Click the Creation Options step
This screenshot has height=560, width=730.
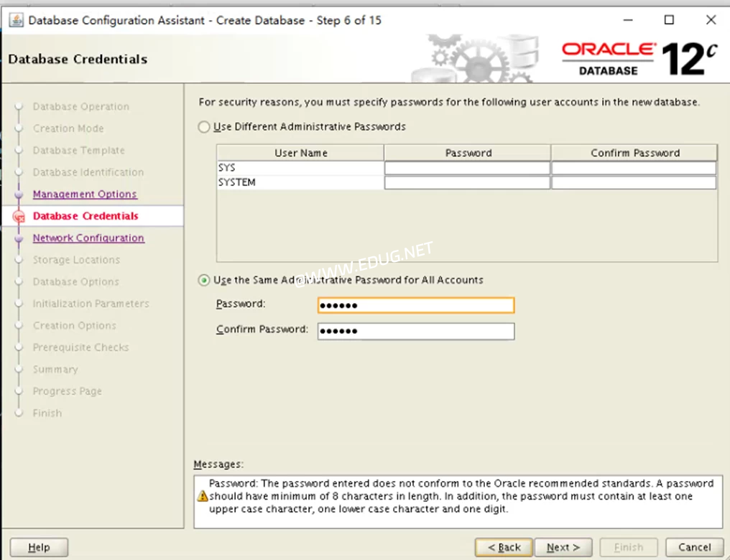click(75, 325)
